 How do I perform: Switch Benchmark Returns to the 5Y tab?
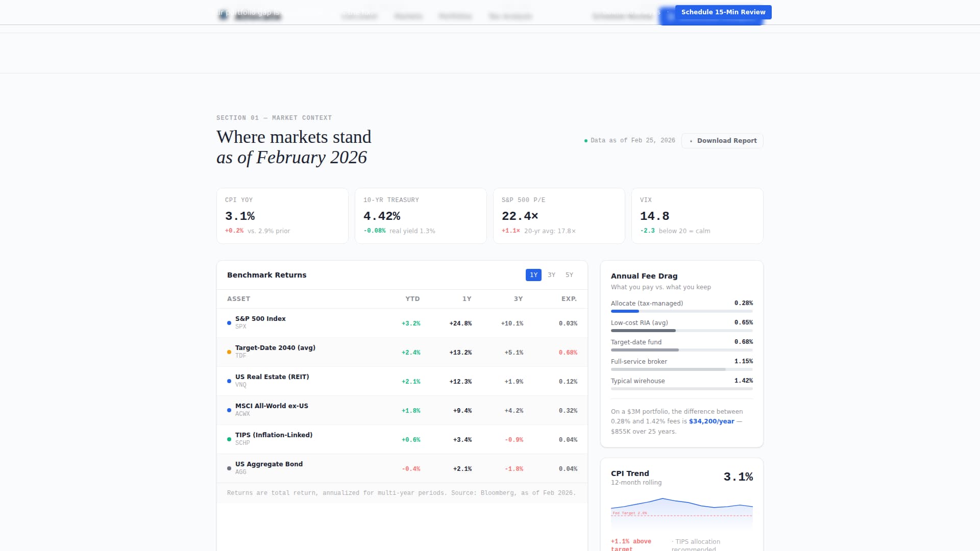click(x=568, y=275)
